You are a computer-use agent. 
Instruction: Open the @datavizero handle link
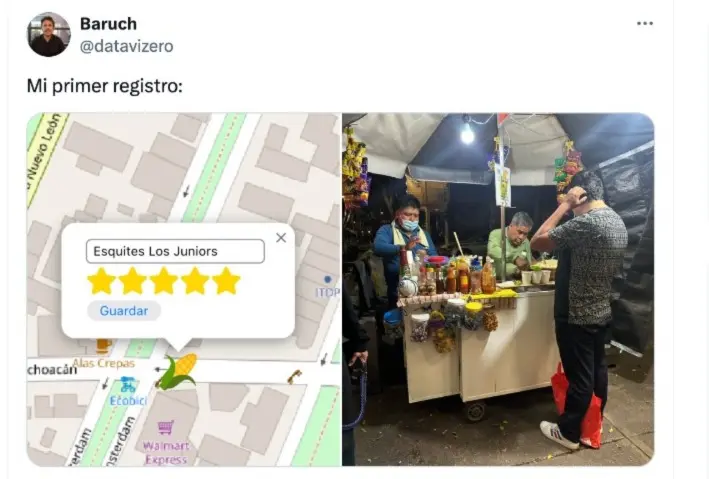pyautogui.click(x=127, y=46)
